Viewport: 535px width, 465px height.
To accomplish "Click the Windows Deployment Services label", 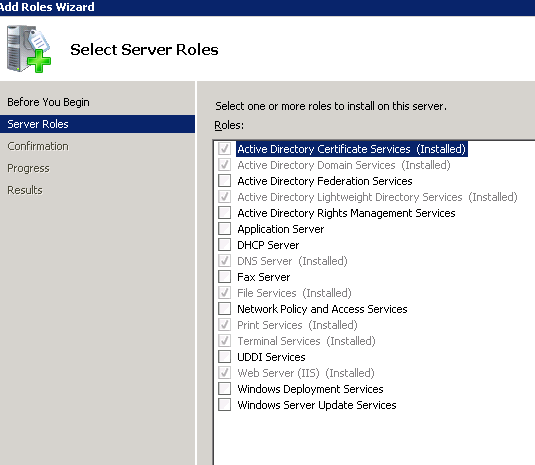I will (310, 389).
